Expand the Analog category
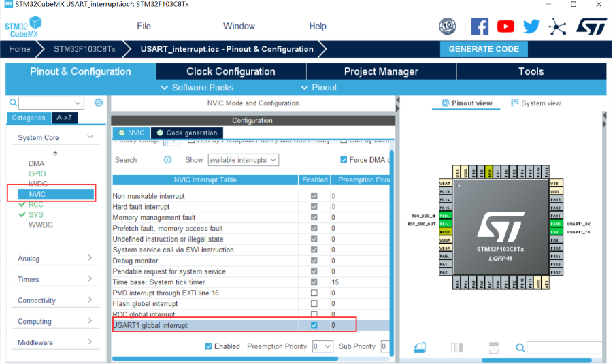 90,258
